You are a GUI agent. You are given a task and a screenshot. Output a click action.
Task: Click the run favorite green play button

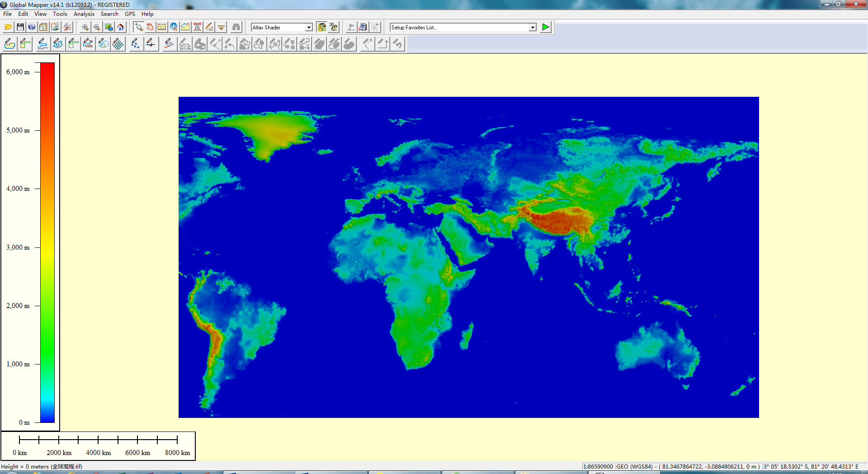tap(546, 27)
